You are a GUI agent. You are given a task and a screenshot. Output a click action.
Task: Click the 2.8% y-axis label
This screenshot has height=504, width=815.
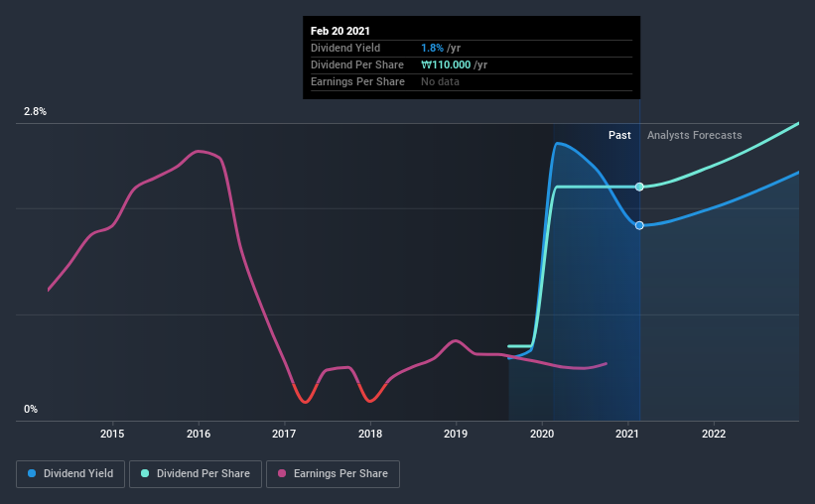36,112
